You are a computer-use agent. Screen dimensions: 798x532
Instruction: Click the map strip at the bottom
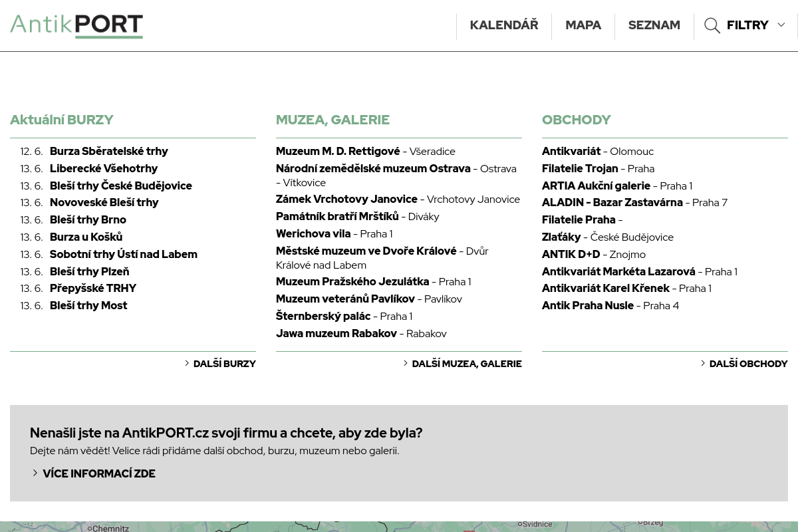tap(399, 527)
